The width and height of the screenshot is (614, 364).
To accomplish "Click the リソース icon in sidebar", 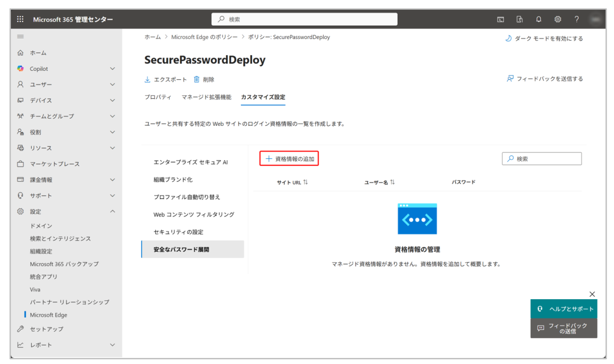I will (20, 148).
